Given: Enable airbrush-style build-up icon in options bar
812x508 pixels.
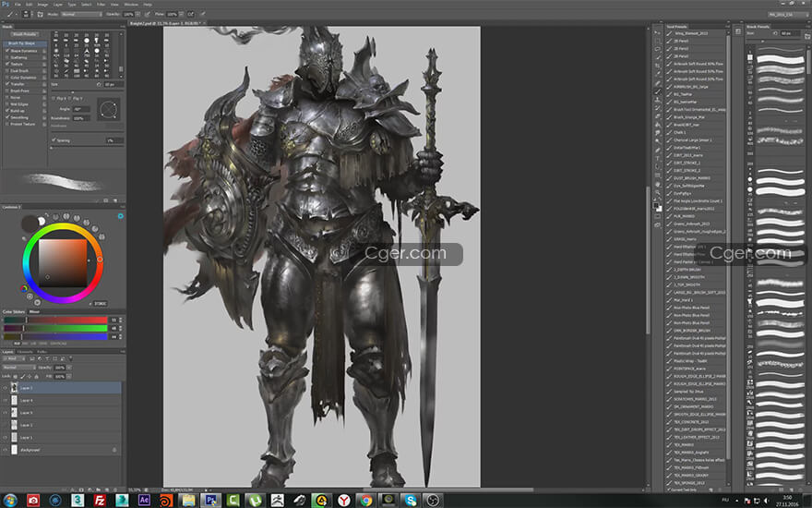Looking at the screenshot, I should pos(190,14).
